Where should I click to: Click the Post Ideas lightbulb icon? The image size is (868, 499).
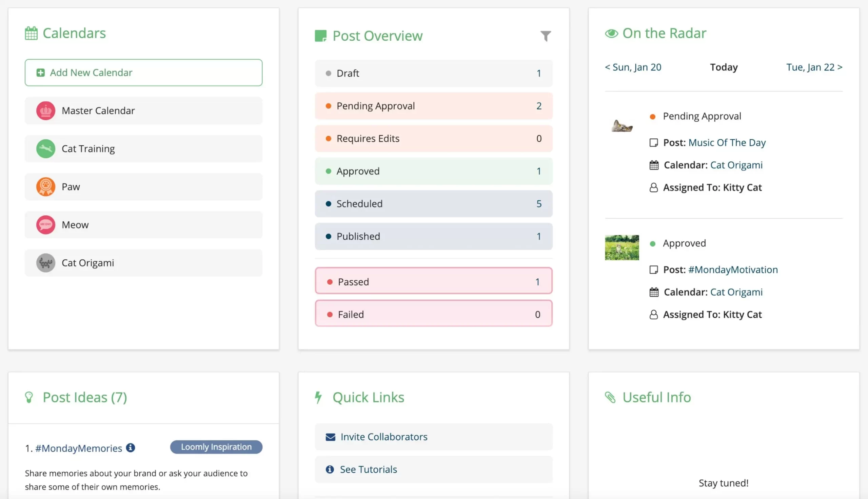[29, 397]
